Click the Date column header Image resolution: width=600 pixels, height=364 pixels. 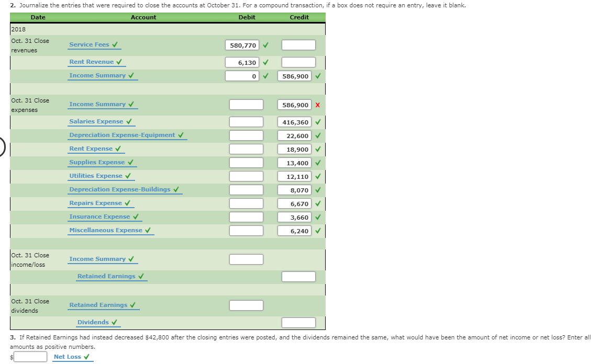click(x=38, y=17)
